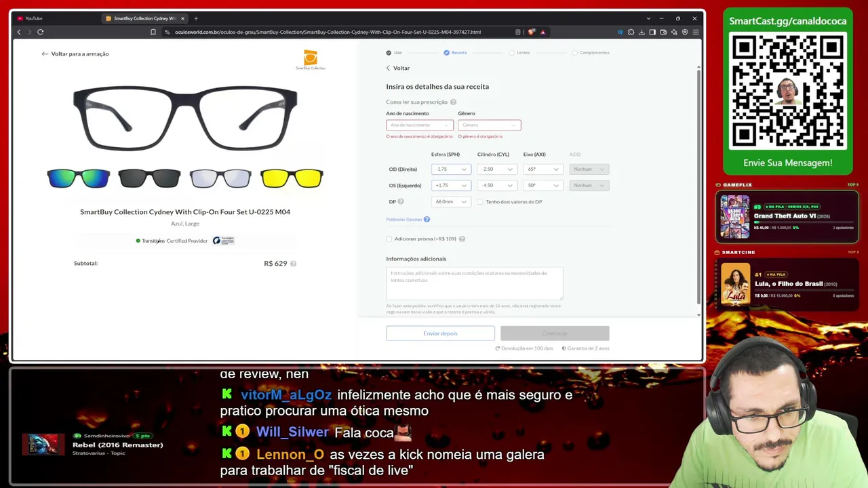The image size is (868, 488).
Task: Select the yellow clip-on lens
Action: 292,178
